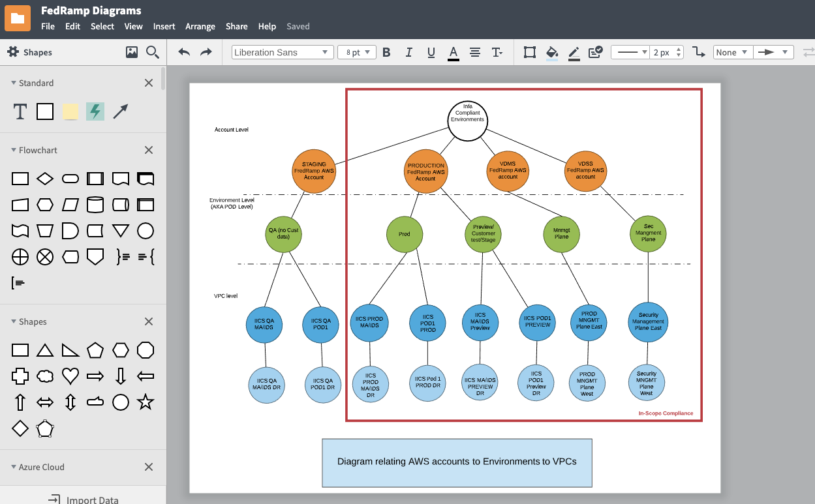Image resolution: width=815 pixels, height=504 pixels.
Task: Select the green hotspot lightning shape
Action: [95, 111]
